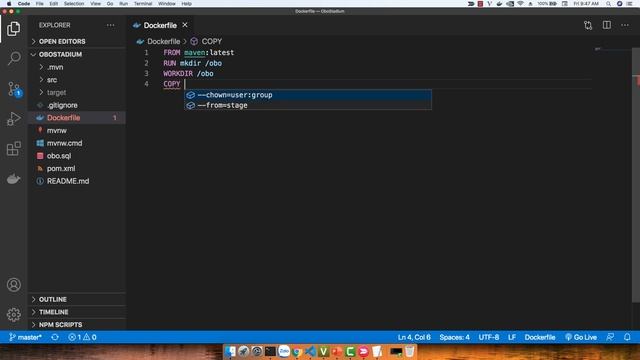
Task: Open Terminal from the Dock
Action: click(270, 351)
